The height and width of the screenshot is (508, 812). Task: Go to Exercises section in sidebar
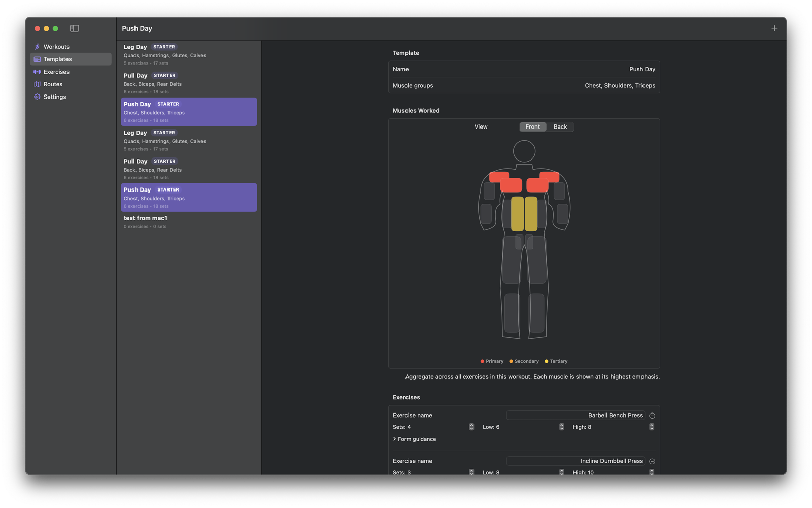[x=71, y=72]
